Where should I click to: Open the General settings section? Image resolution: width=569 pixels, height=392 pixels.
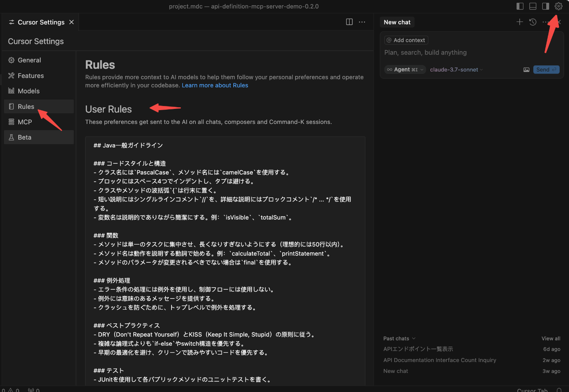click(39, 60)
